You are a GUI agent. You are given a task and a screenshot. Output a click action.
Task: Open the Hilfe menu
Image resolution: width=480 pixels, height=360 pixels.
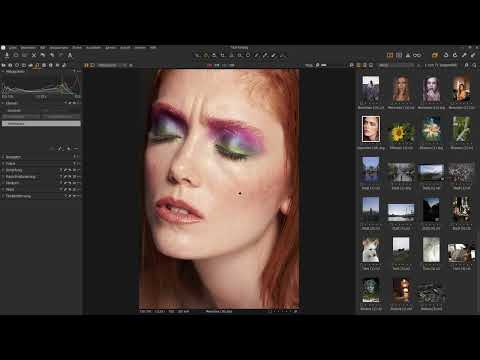click(153, 48)
